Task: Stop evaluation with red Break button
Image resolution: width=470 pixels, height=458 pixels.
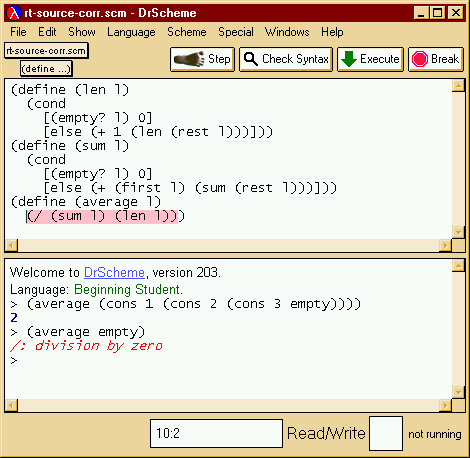Action: tap(436, 59)
